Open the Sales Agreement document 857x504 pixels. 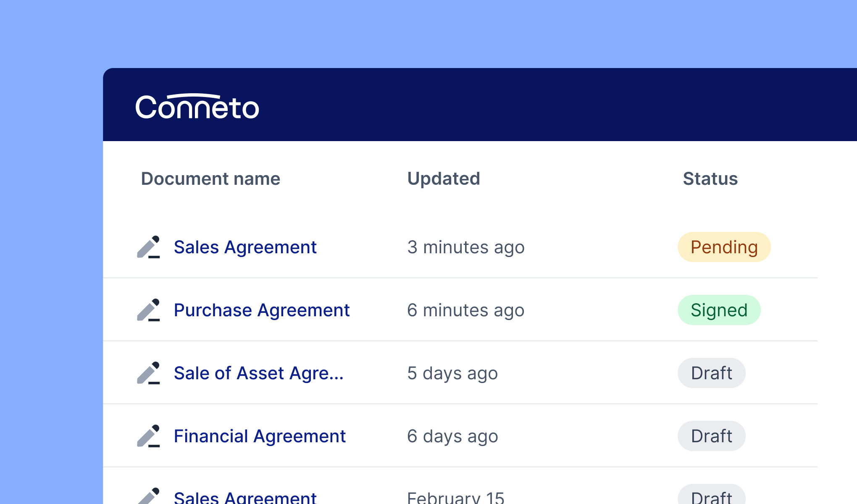pyautogui.click(x=245, y=247)
